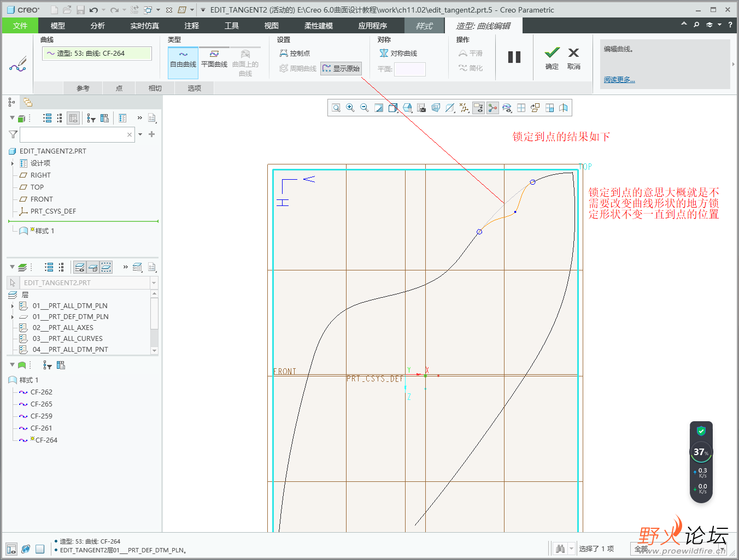The width and height of the screenshot is (739, 560).
Task: Expand the 01__PRT_ALL_DTM_PLN layer
Action: [x=13, y=306]
